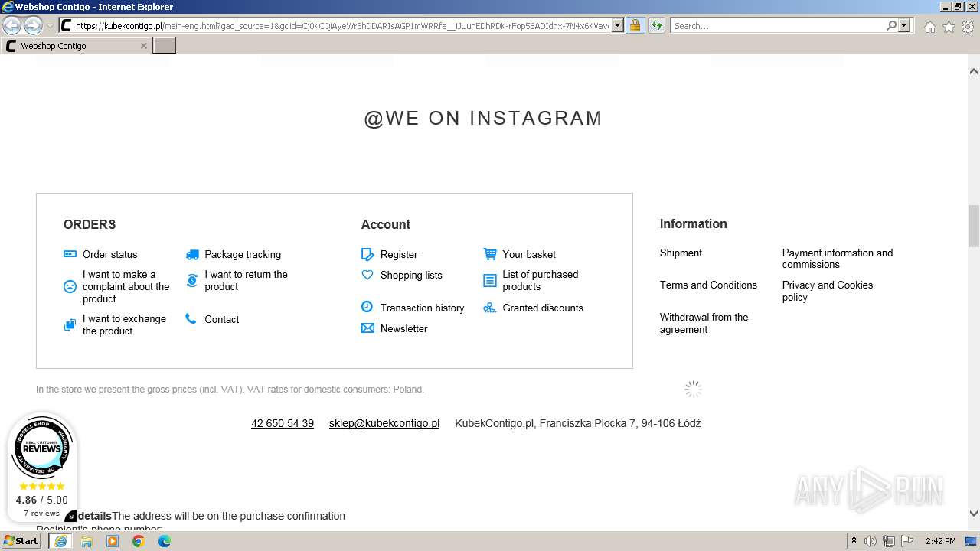Click the phone number 42 650 54 39
The height and width of the screenshot is (551, 980).
point(283,423)
